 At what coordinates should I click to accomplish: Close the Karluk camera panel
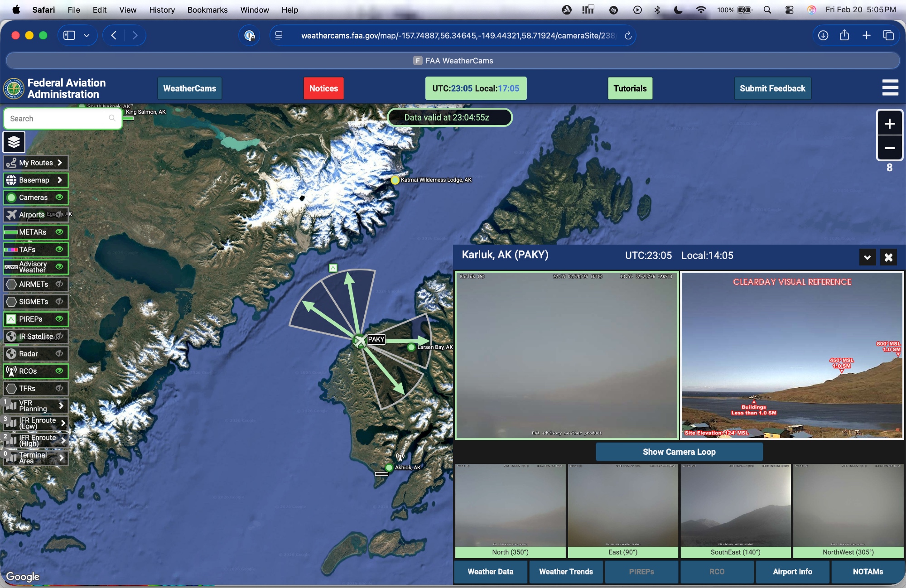click(x=888, y=257)
